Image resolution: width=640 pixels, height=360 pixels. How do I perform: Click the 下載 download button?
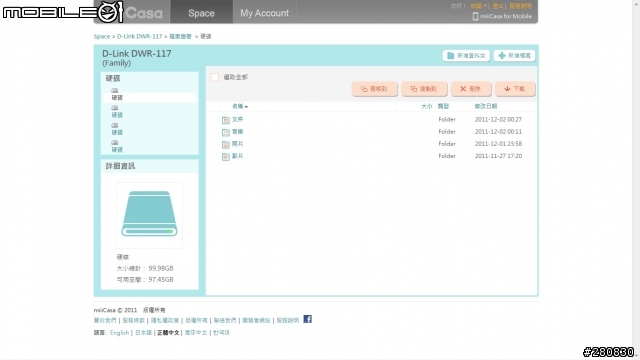515,89
